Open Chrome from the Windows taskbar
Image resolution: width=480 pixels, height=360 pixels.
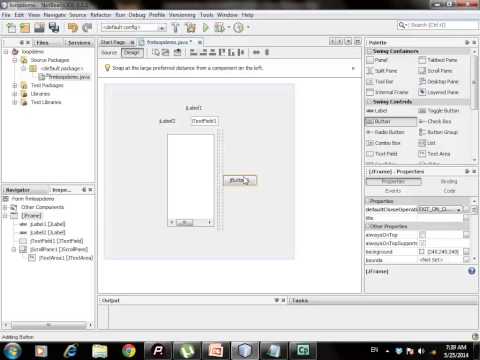click(x=129, y=351)
